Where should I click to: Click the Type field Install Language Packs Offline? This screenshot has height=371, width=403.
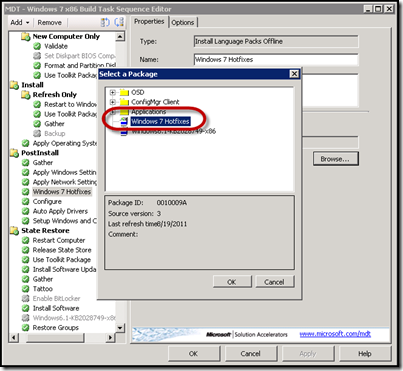pyautogui.click(x=276, y=42)
